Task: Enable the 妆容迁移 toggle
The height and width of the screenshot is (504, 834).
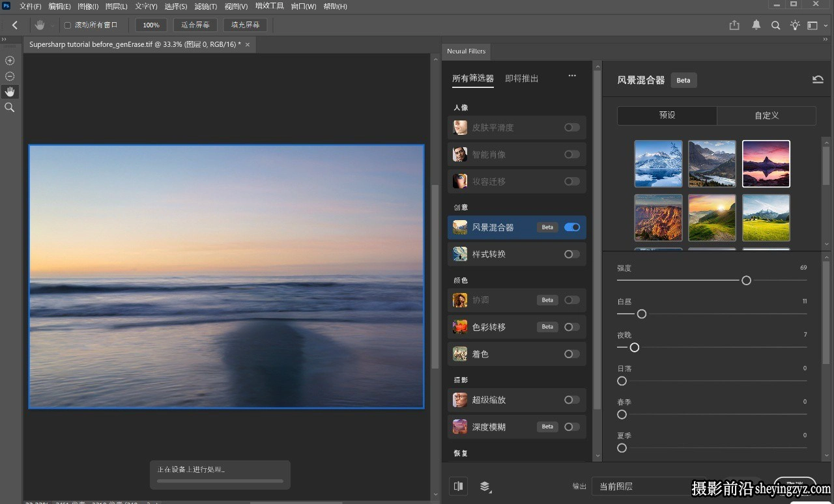Action: tap(572, 181)
